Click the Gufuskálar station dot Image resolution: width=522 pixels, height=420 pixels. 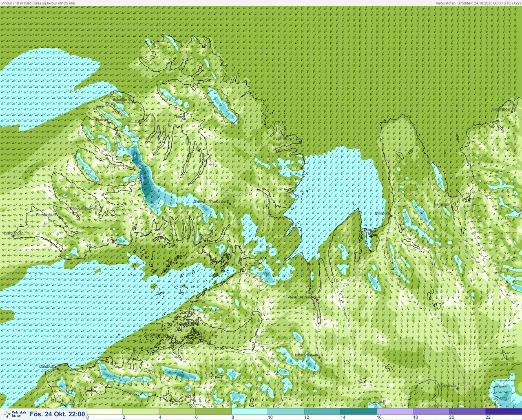coord(58,369)
